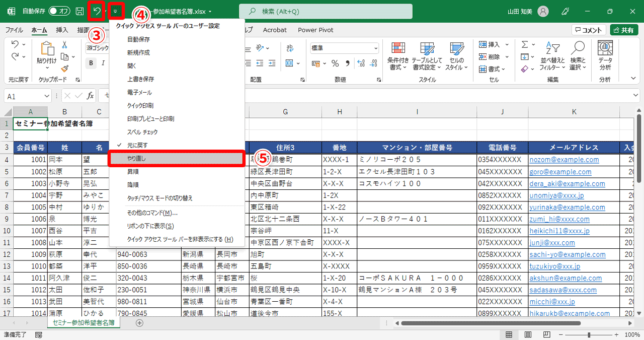Open the number format 標準 dropdown
Viewport: 644px width, 340px height.
pos(375,48)
